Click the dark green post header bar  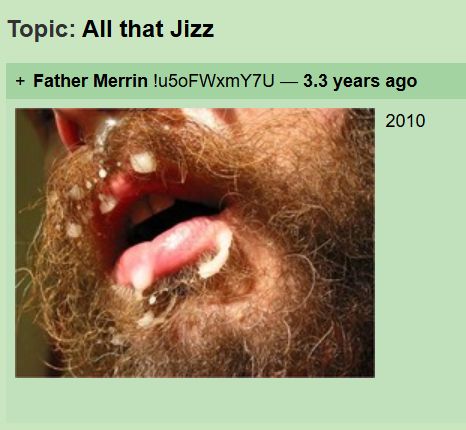point(236,81)
